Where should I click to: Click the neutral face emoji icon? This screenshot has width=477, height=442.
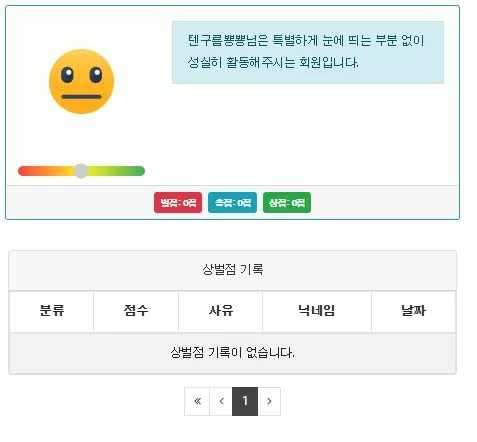tap(81, 82)
